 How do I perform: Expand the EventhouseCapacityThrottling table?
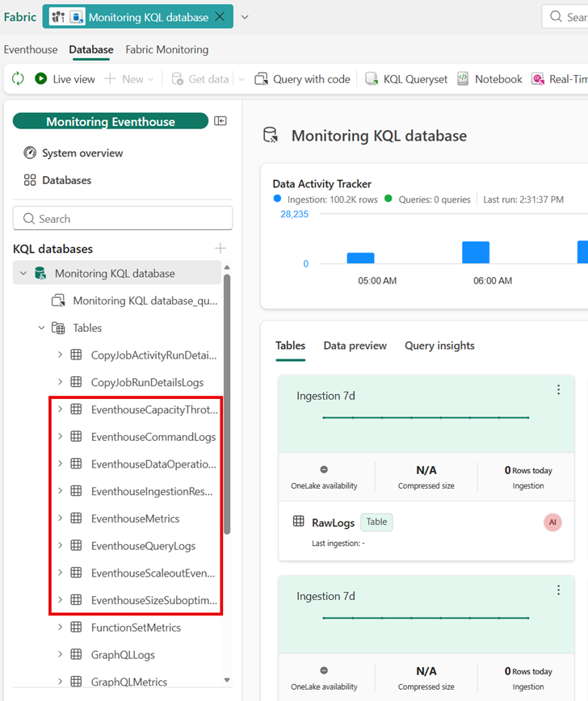(60, 409)
